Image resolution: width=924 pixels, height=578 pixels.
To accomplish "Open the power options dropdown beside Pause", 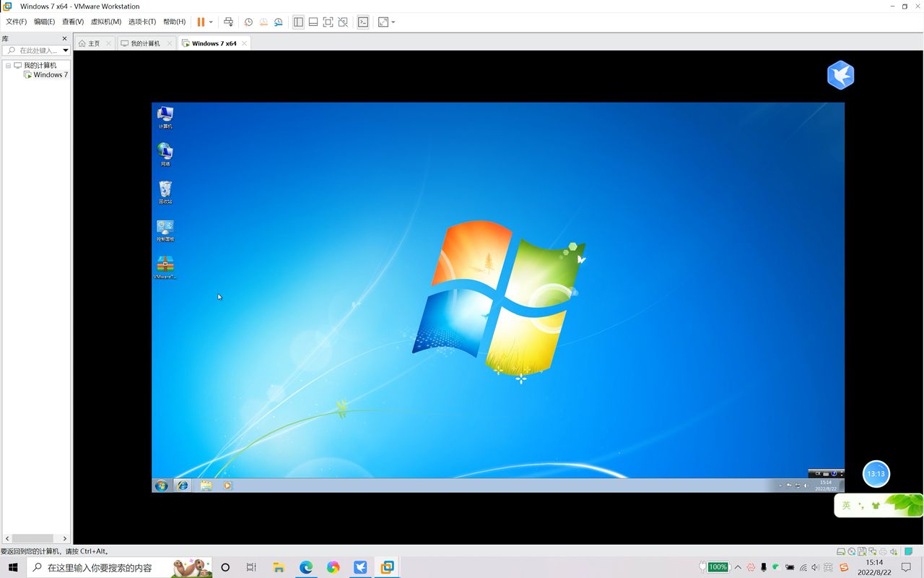I will pos(211,22).
